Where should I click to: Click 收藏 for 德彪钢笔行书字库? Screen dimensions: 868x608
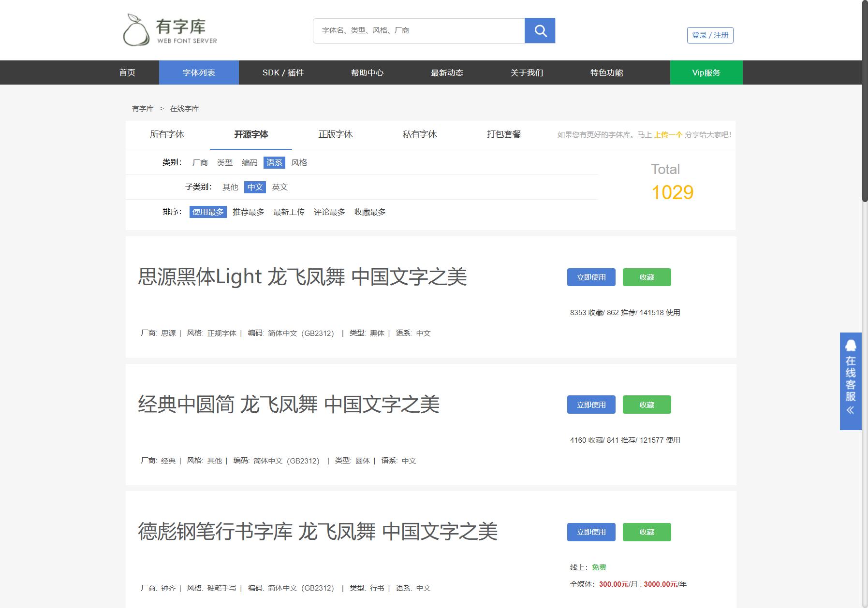click(x=647, y=532)
